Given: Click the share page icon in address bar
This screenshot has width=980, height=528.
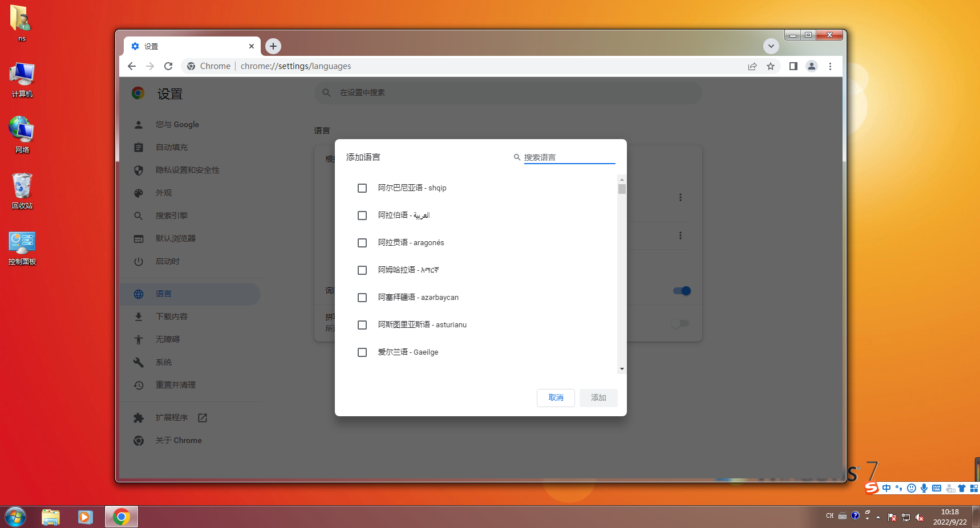Looking at the screenshot, I should coord(752,66).
